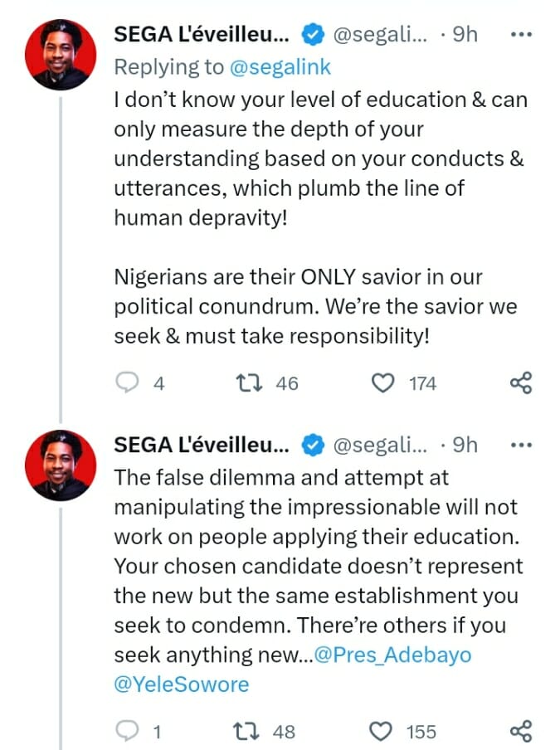Viewport: 560px width, 750px height.
Task: Open the first tweet's body text about education
Action: [319, 158]
